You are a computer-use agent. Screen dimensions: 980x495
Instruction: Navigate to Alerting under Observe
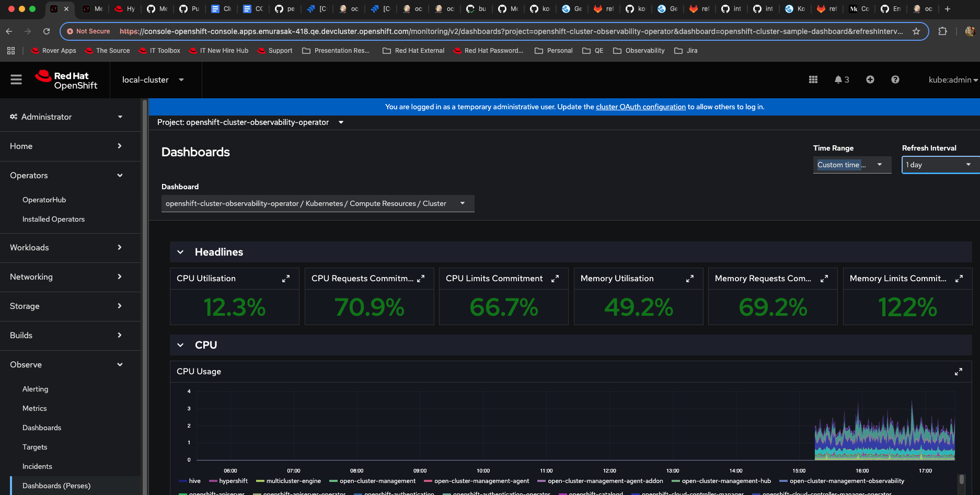point(36,389)
